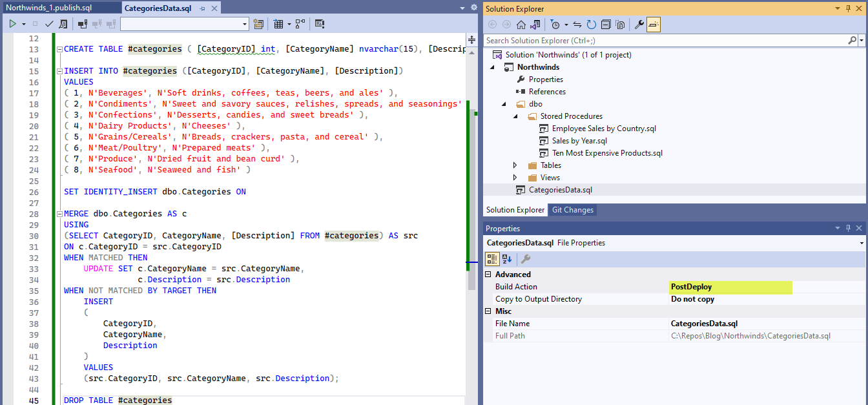Open the database connection dropdown on the toolbar

[244, 23]
